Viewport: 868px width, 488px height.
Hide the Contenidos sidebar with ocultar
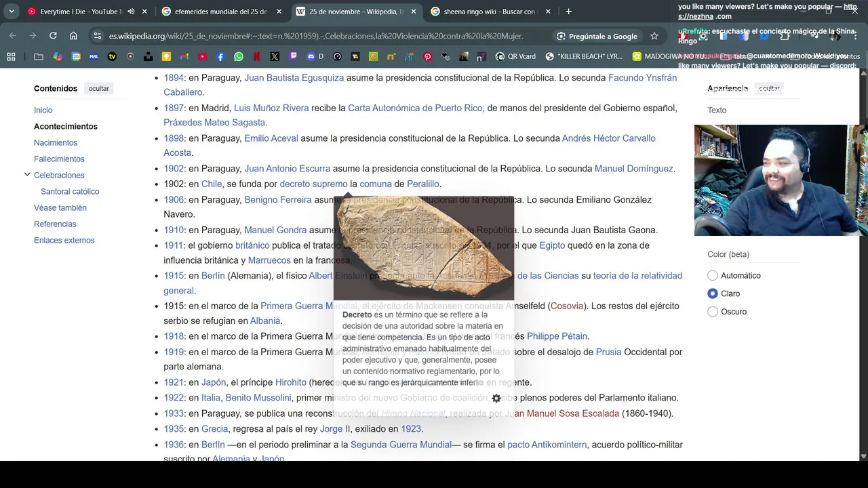coord(98,89)
